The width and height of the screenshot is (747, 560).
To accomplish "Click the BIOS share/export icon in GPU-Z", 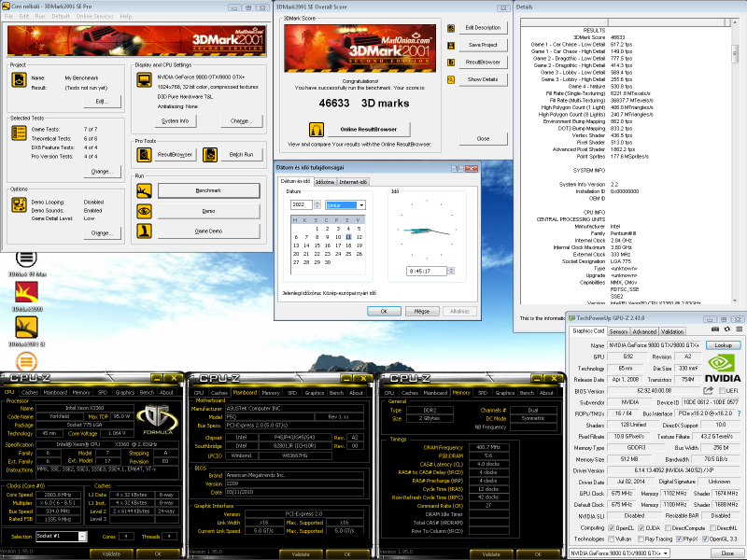I will (x=709, y=390).
